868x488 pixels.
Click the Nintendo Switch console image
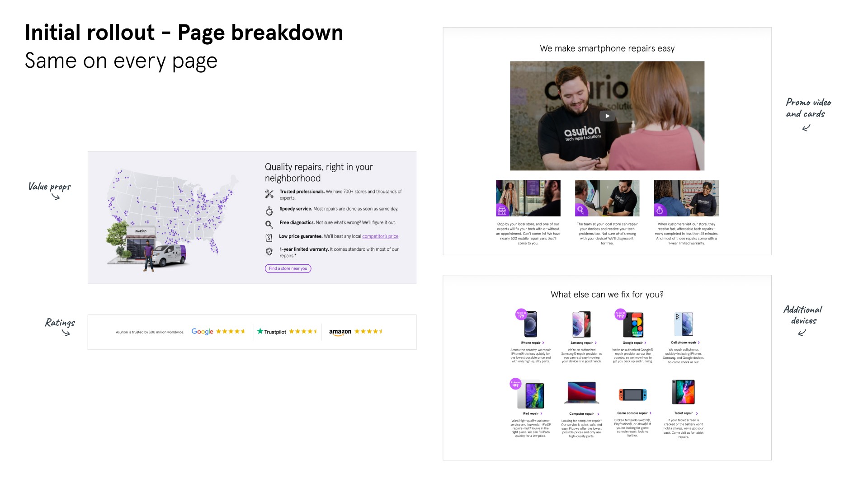633,394
